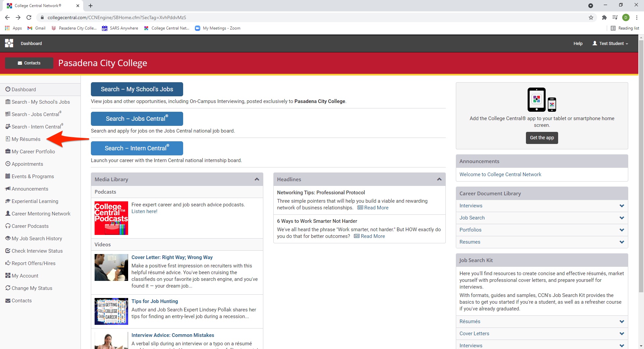The image size is (644, 349).
Task: Open My Résumés in the sidebar
Action: pyautogui.click(x=26, y=139)
